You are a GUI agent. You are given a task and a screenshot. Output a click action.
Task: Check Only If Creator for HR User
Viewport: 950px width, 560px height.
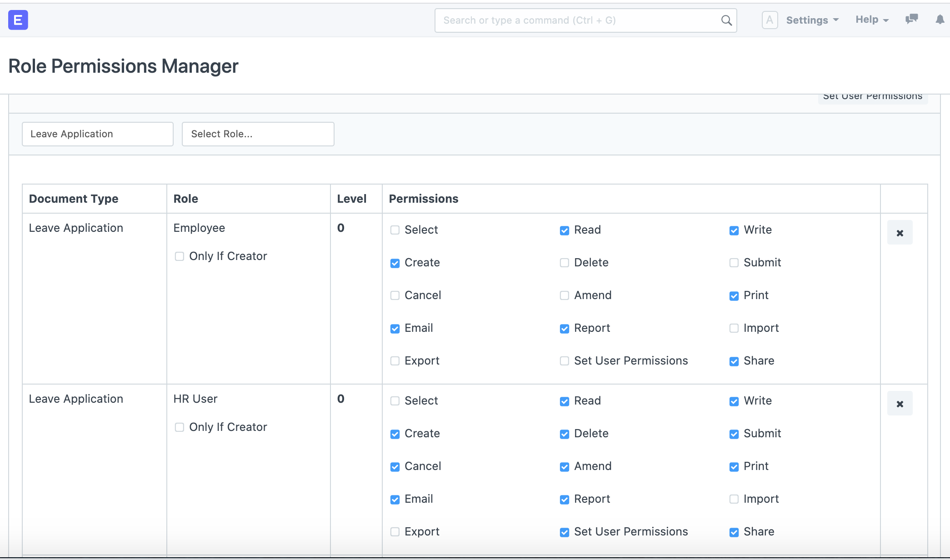click(179, 427)
